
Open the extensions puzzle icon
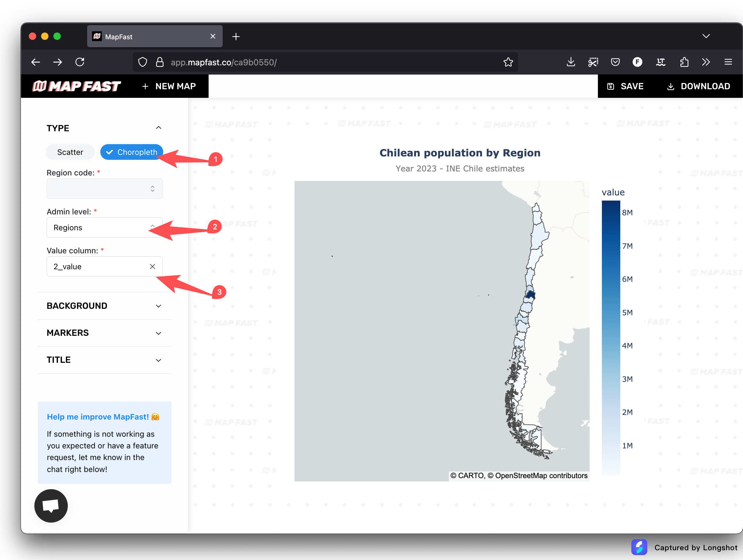tap(684, 62)
